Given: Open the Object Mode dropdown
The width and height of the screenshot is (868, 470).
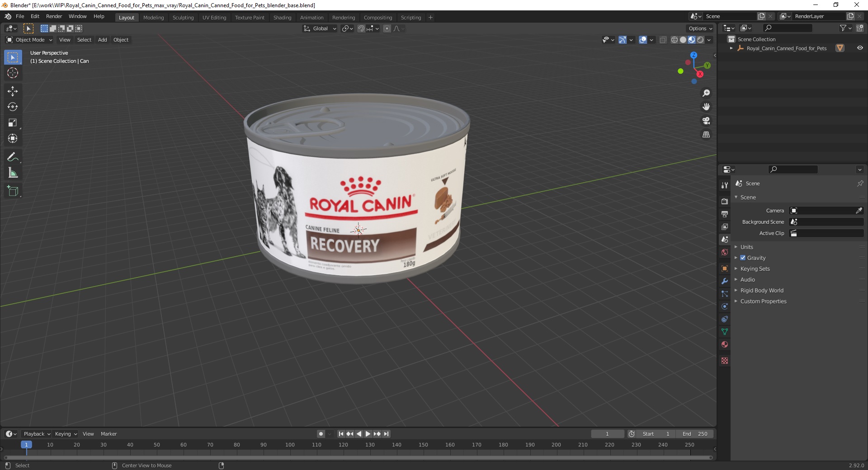Looking at the screenshot, I should pyautogui.click(x=29, y=40).
